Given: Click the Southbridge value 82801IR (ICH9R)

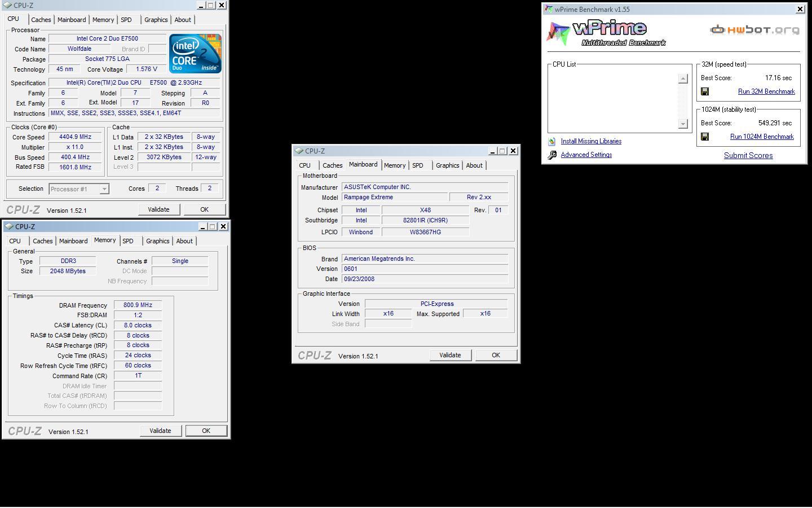Looking at the screenshot, I should pos(425,220).
